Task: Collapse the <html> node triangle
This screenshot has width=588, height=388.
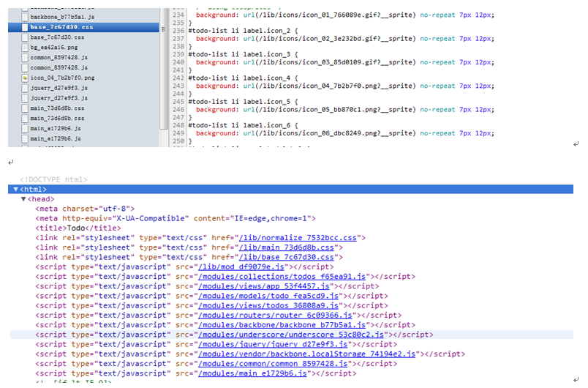Action: tap(15, 189)
